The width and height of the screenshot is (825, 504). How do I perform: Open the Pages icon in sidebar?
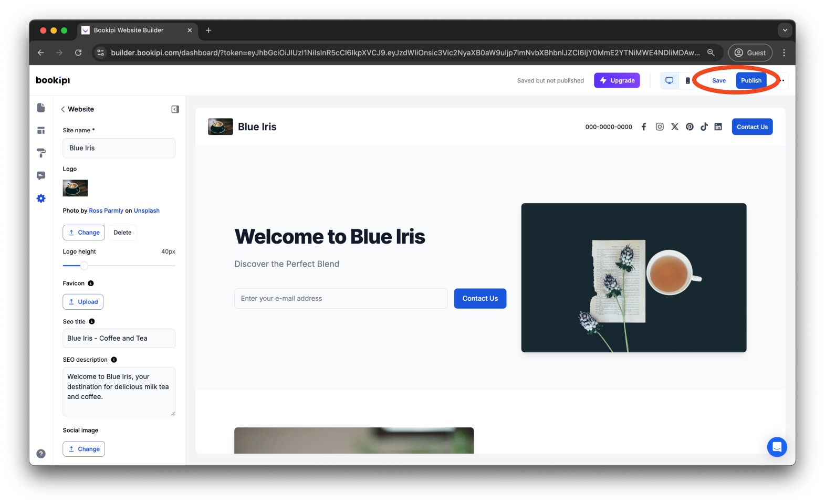[x=41, y=108]
